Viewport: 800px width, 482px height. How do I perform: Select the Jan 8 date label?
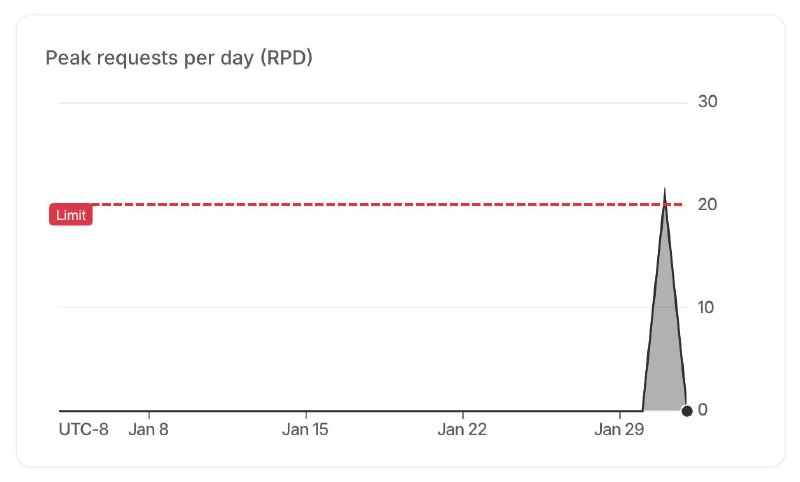pos(149,430)
